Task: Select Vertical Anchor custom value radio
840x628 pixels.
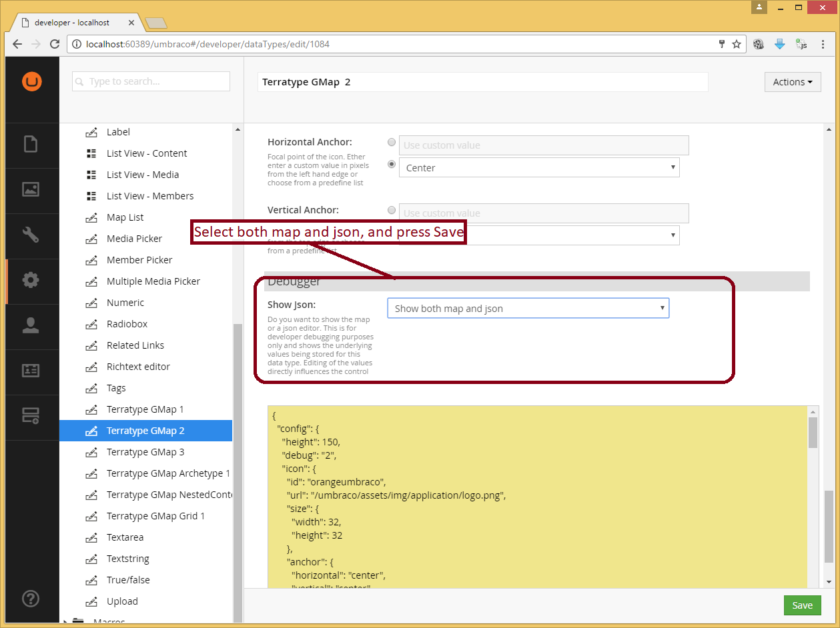Action: click(x=392, y=210)
